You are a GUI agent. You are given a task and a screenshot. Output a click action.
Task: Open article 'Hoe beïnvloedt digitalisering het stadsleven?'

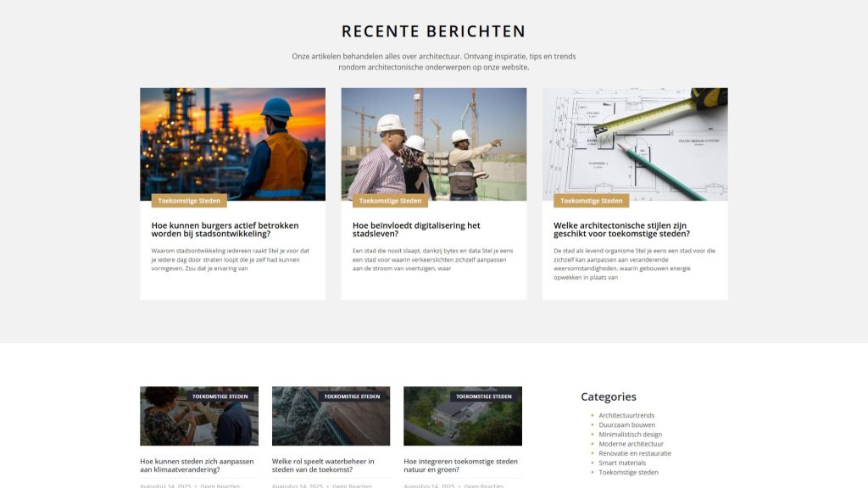416,230
